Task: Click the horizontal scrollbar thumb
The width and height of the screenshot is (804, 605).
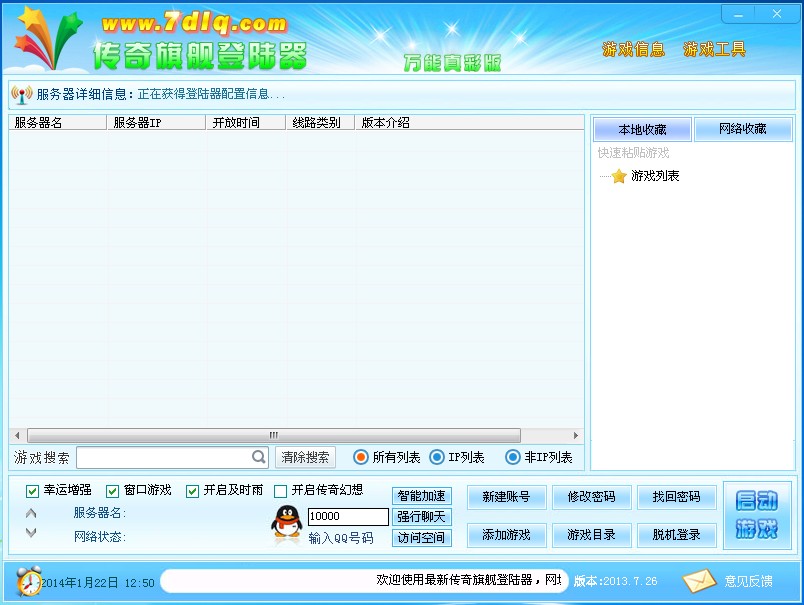Action: click(x=274, y=435)
